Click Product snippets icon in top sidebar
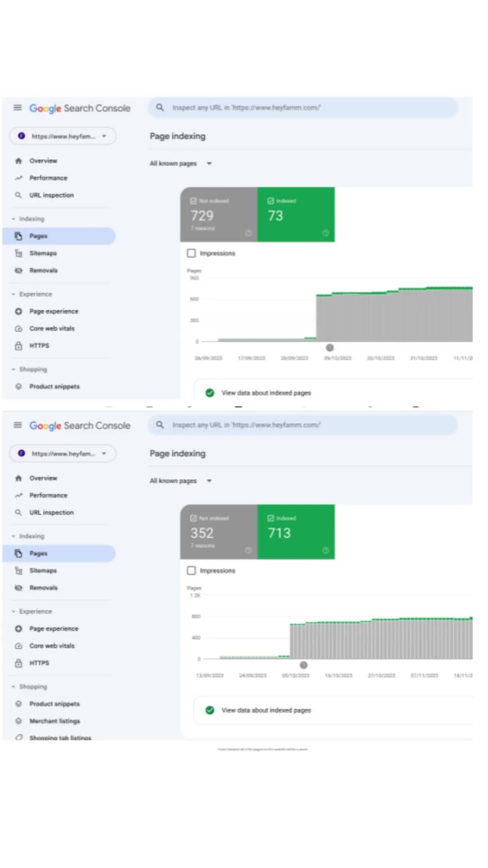This screenshot has width=488, height=868. [19, 386]
